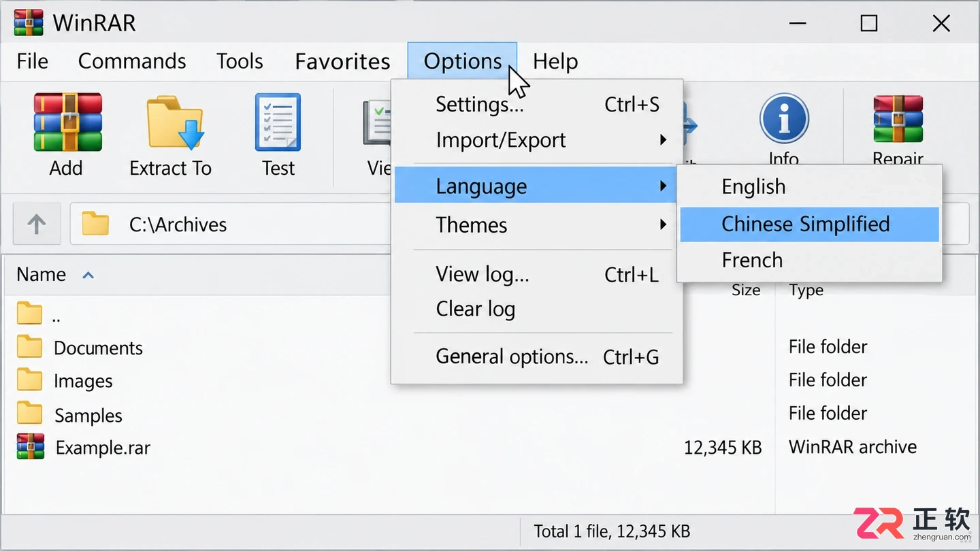This screenshot has height=551, width=980.
Task: Click the Add archive toolbar icon
Action: click(67, 122)
